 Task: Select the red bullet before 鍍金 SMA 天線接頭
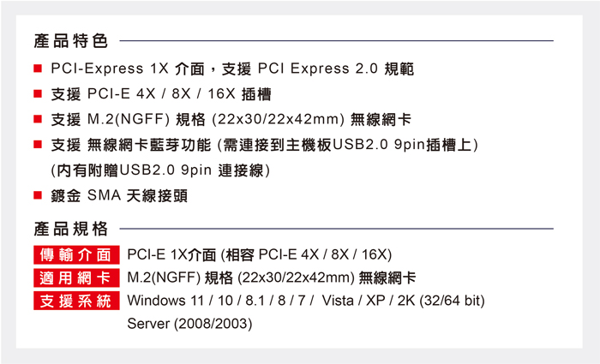pyautogui.click(x=39, y=196)
